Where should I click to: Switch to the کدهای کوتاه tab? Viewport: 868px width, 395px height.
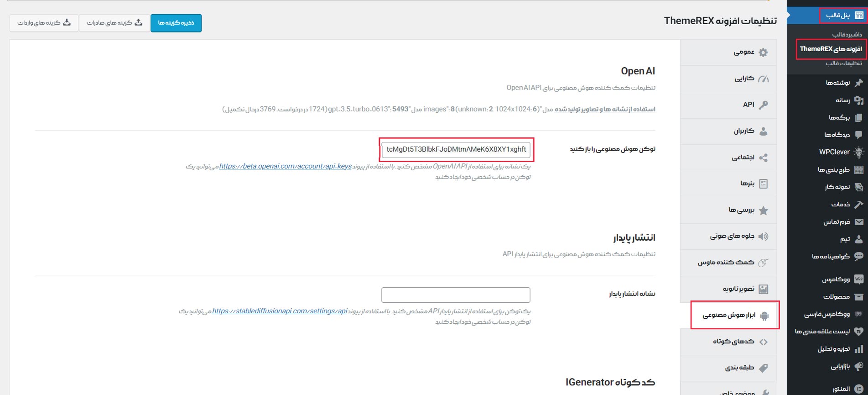click(x=733, y=342)
